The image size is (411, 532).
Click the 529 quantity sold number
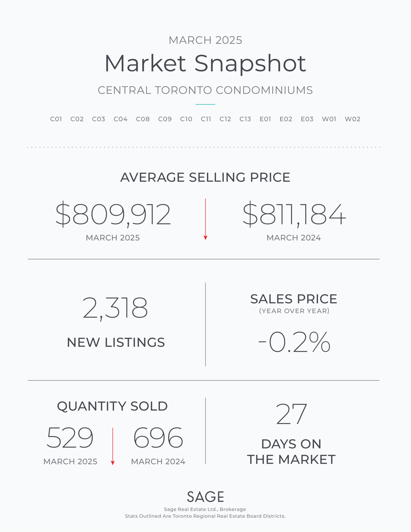[x=70, y=437]
